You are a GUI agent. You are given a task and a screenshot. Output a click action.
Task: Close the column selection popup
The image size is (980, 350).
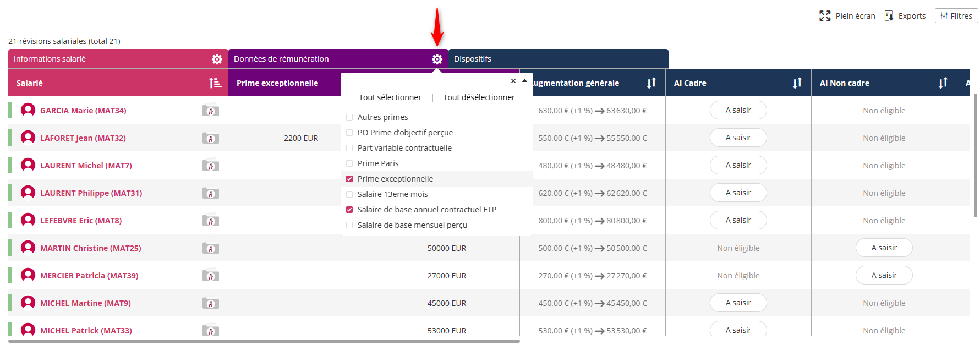click(513, 81)
